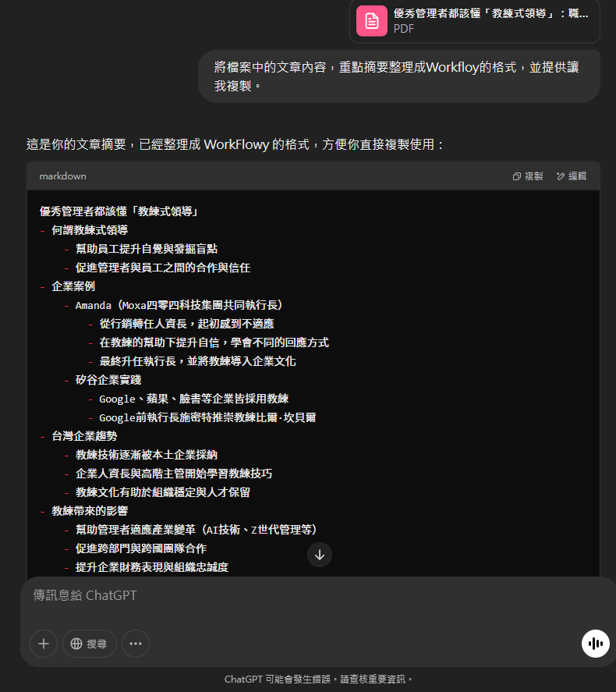Click the line Amanda（Moxa四零四科技集團共同執行長）

[179, 305]
